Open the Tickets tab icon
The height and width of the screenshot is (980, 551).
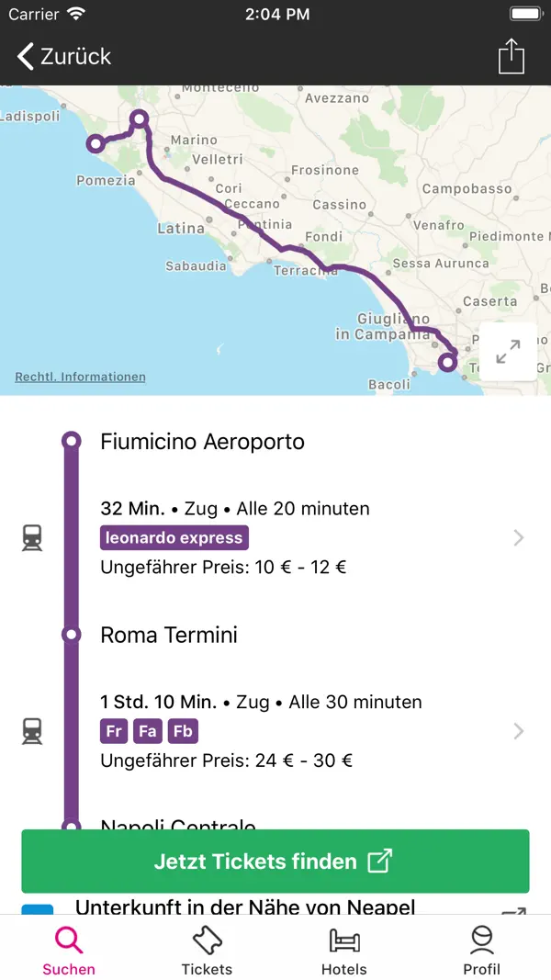click(207, 941)
